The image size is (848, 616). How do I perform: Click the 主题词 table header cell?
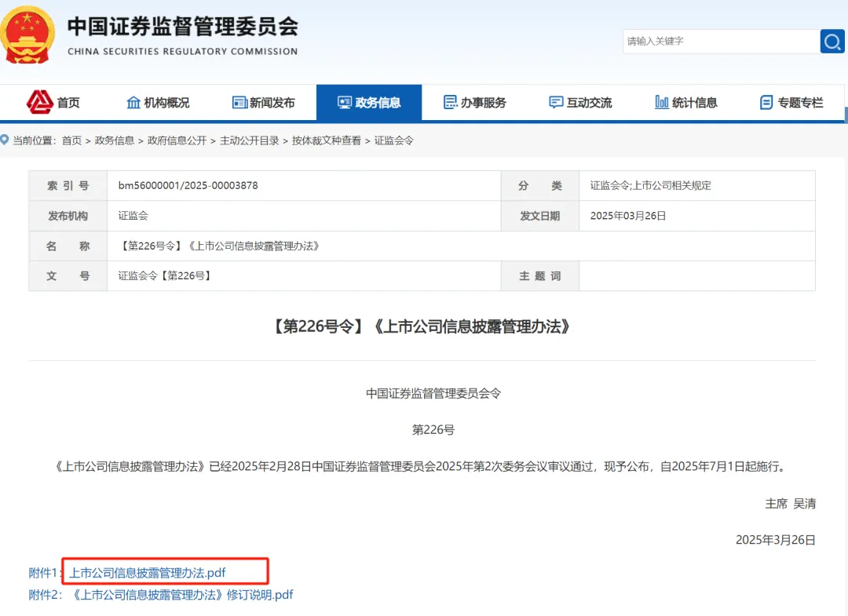tap(539, 275)
